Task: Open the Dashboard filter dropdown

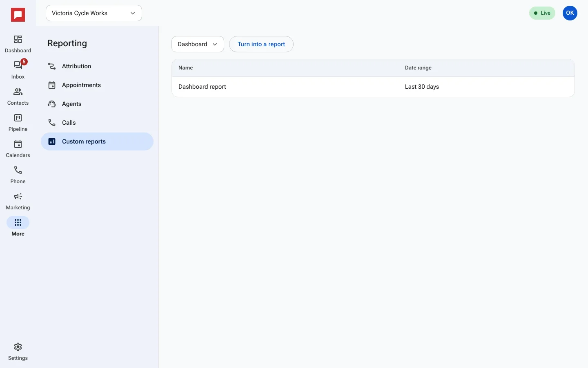Action: (198, 44)
